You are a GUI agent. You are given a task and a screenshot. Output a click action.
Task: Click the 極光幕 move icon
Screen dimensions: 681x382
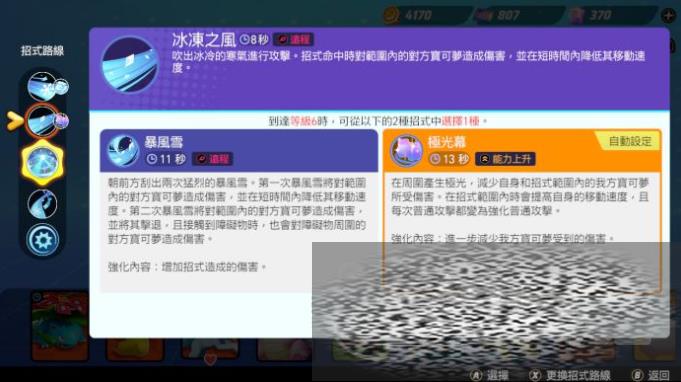click(x=407, y=150)
